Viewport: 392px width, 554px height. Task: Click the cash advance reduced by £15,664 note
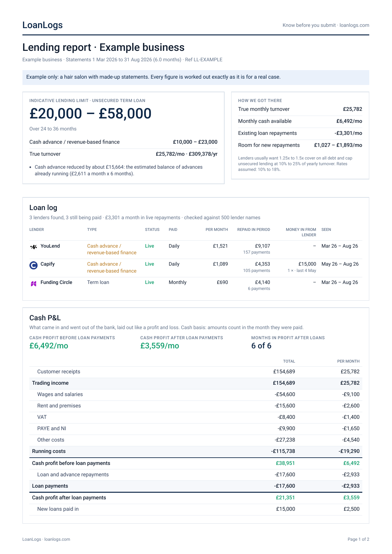118,170
